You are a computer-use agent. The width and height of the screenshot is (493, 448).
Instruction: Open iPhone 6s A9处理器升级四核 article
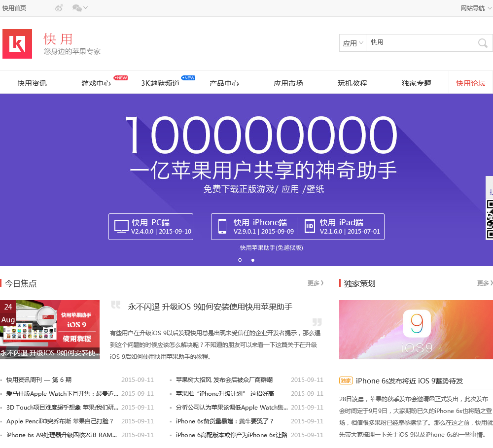click(62, 435)
